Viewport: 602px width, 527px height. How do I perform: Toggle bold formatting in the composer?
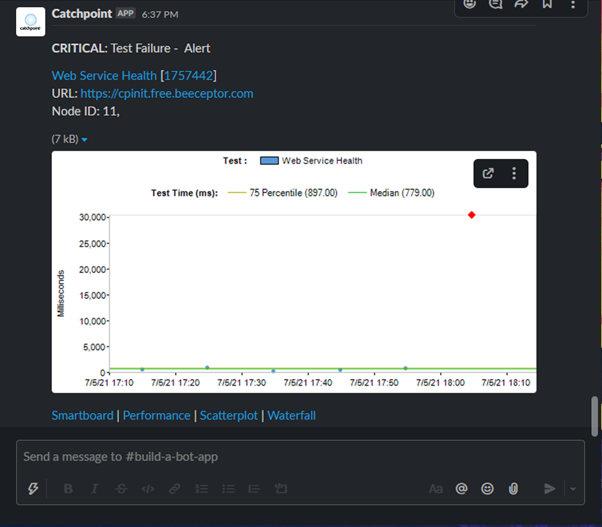pyautogui.click(x=68, y=488)
